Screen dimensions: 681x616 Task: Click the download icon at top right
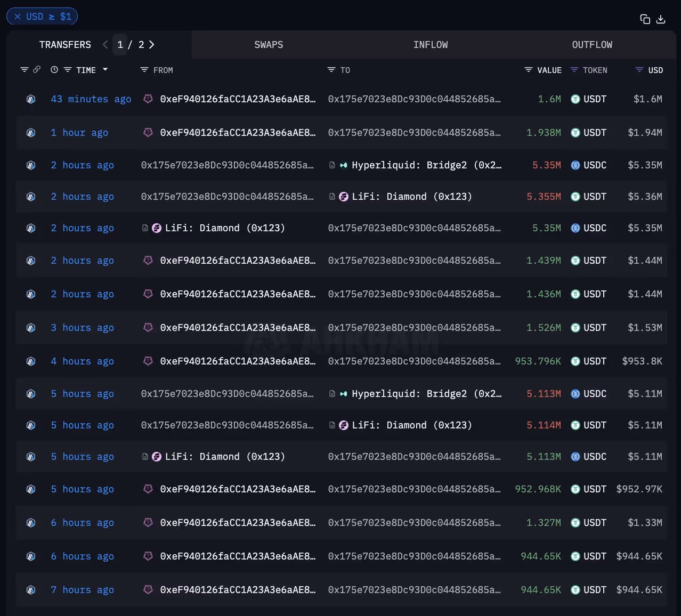click(x=661, y=19)
